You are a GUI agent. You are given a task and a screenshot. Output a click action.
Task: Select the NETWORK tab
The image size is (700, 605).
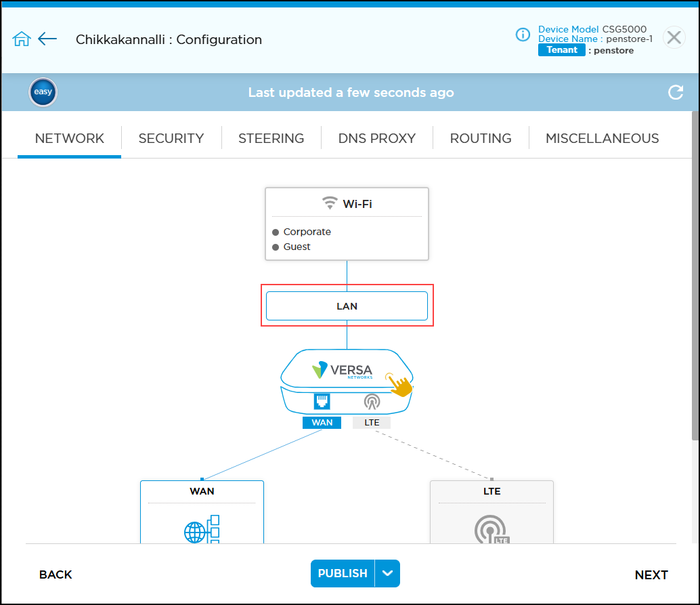(x=70, y=138)
